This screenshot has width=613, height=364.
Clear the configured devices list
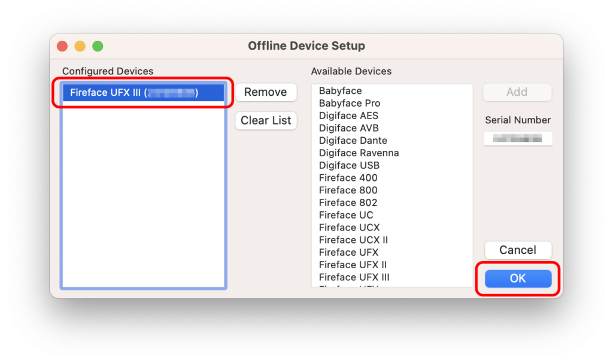coord(266,120)
